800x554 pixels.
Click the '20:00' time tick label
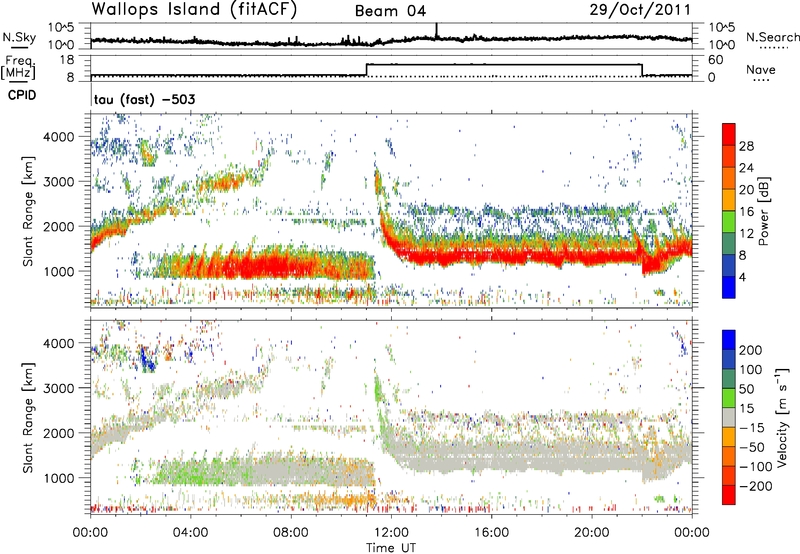(x=591, y=533)
